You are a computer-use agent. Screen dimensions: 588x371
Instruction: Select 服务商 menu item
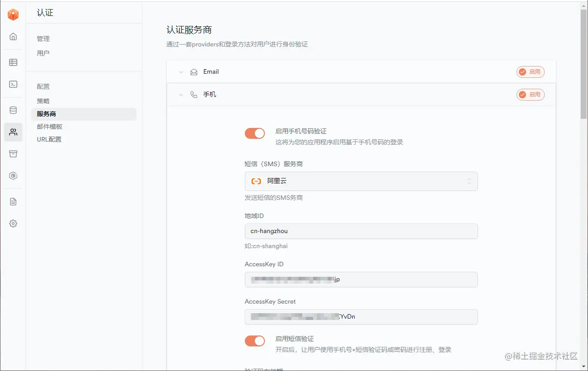[84, 114]
